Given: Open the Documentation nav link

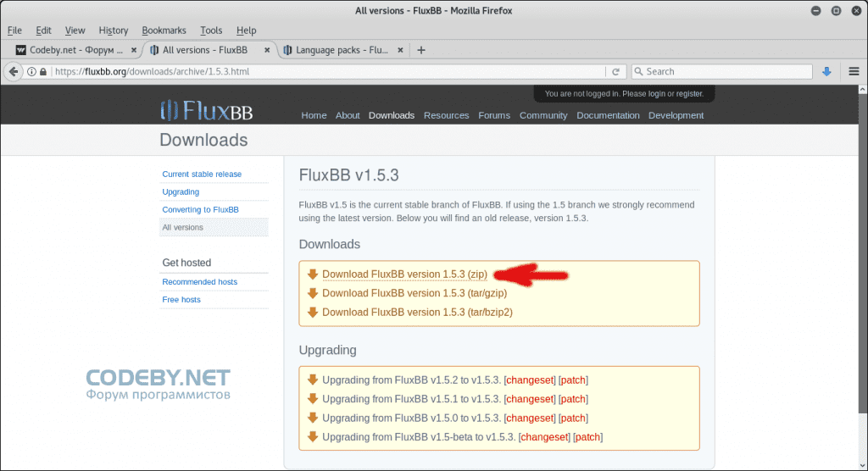Looking at the screenshot, I should pos(608,115).
